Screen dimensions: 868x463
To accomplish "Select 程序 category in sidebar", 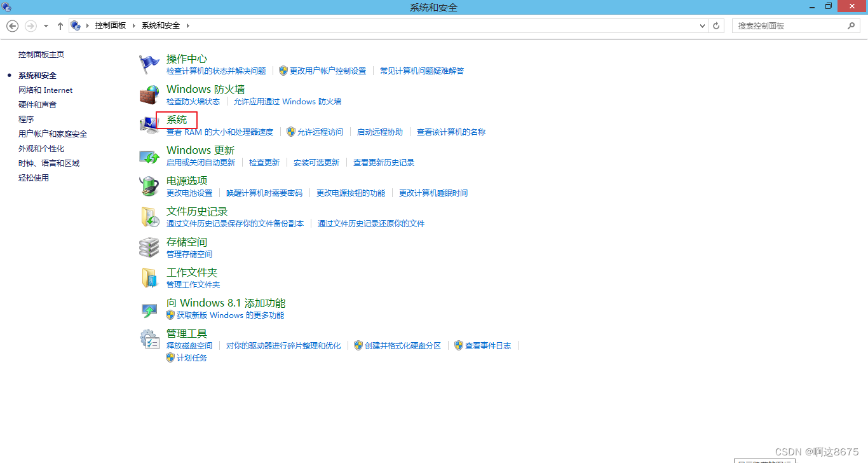I will (x=26, y=119).
